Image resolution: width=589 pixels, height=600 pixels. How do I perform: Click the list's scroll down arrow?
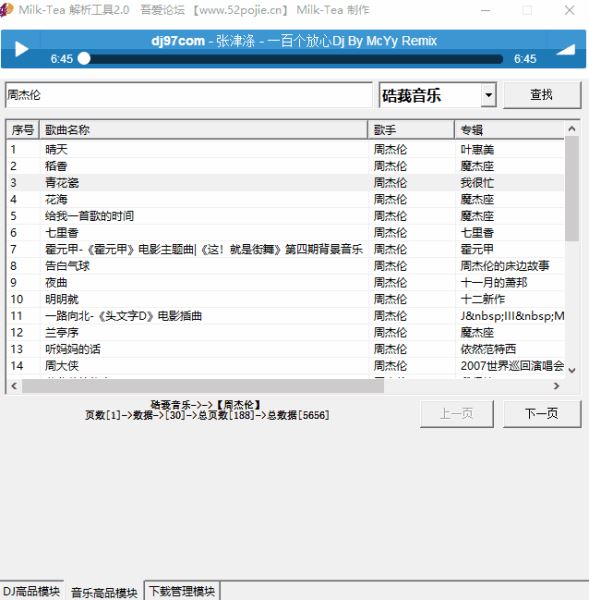pyautogui.click(x=572, y=370)
